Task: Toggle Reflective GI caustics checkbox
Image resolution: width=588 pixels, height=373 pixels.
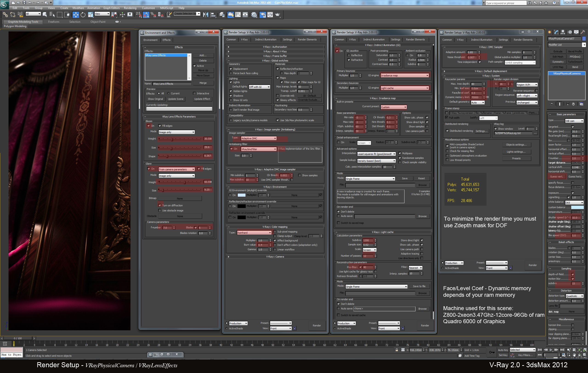Action: pos(349,55)
